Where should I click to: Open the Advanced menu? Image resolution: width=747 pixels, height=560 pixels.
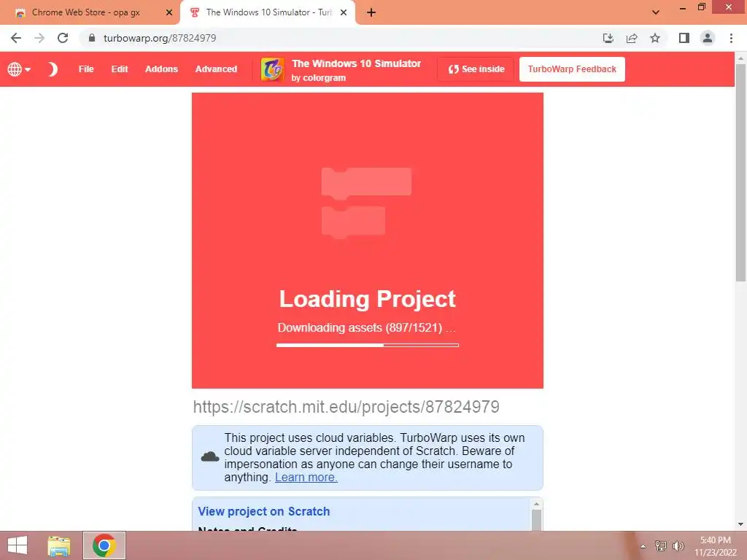pos(216,69)
